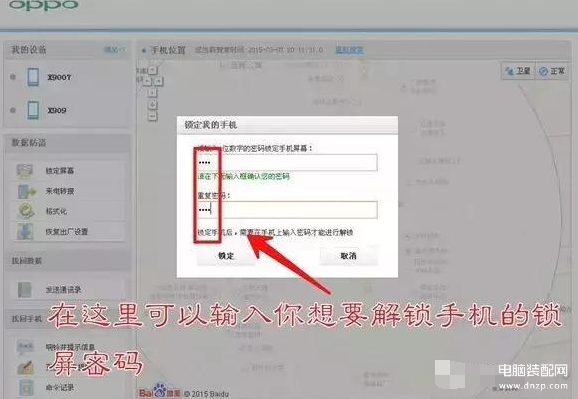Click the 恢复出厂设置 factory reset icon
Screen dimensions: 578x399
coord(25,232)
